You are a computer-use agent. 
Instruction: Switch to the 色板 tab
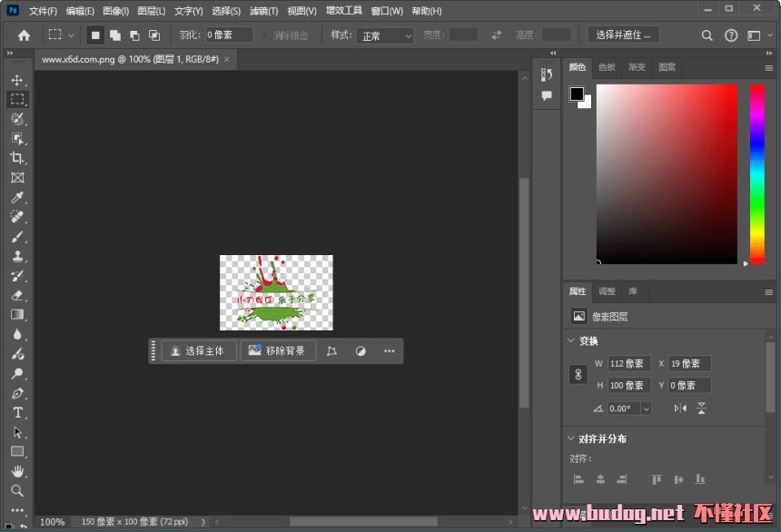(x=607, y=67)
